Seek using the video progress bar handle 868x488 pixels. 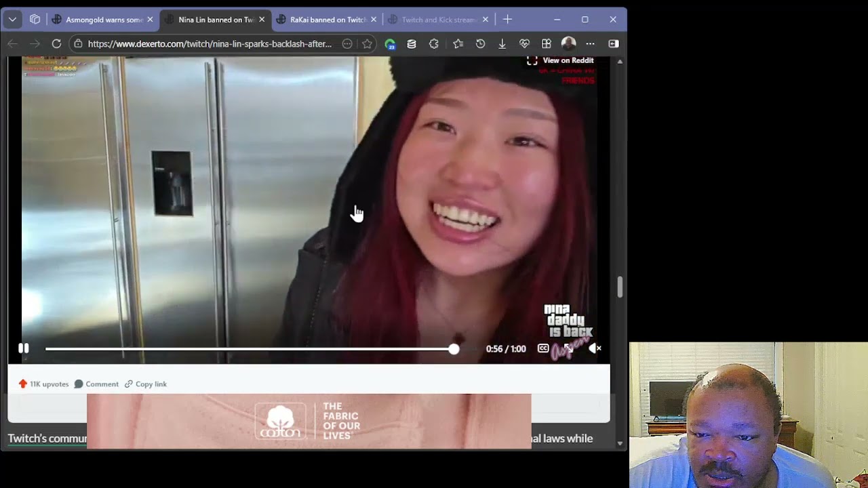coord(454,349)
